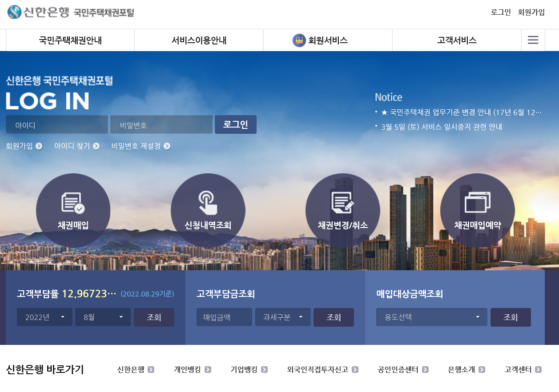The height and width of the screenshot is (392, 559).
Task: Go to 기업뱅킹 shortcut link
Action: tap(244, 369)
